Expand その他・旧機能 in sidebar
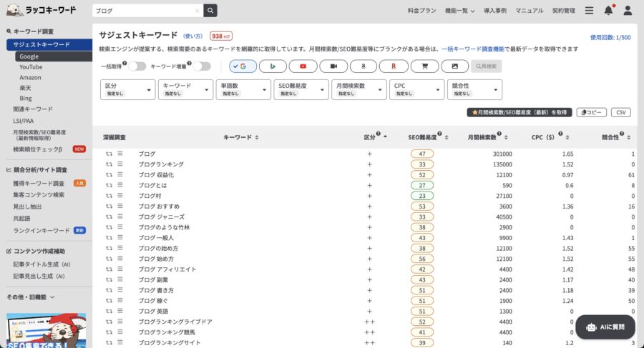 coord(30,297)
